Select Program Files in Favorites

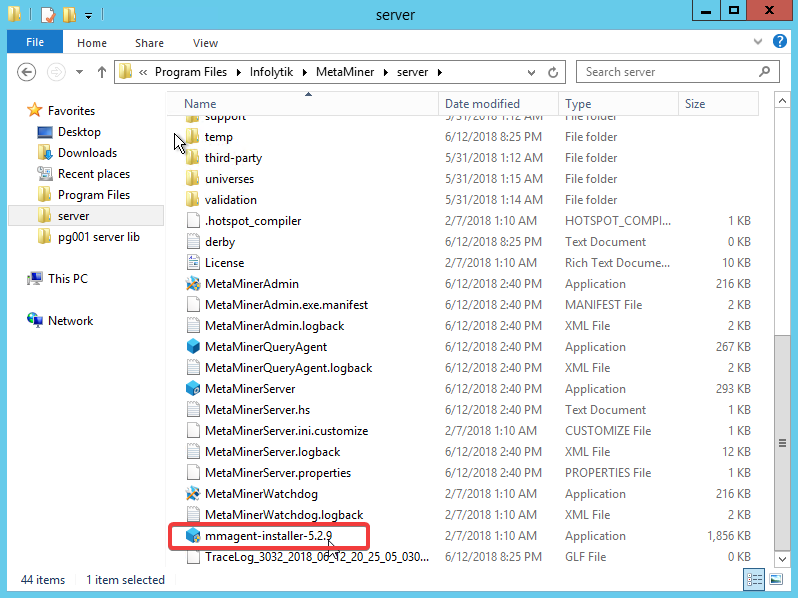click(x=94, y=195)
